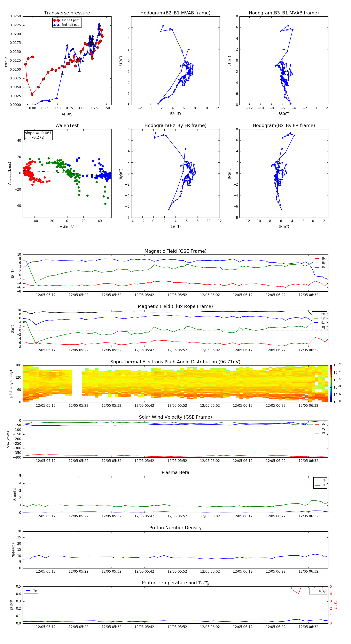Viewport: 351px width, 644px height.
Task: Click the red "Te/Tp" right axis label
Action: [336, 605]
